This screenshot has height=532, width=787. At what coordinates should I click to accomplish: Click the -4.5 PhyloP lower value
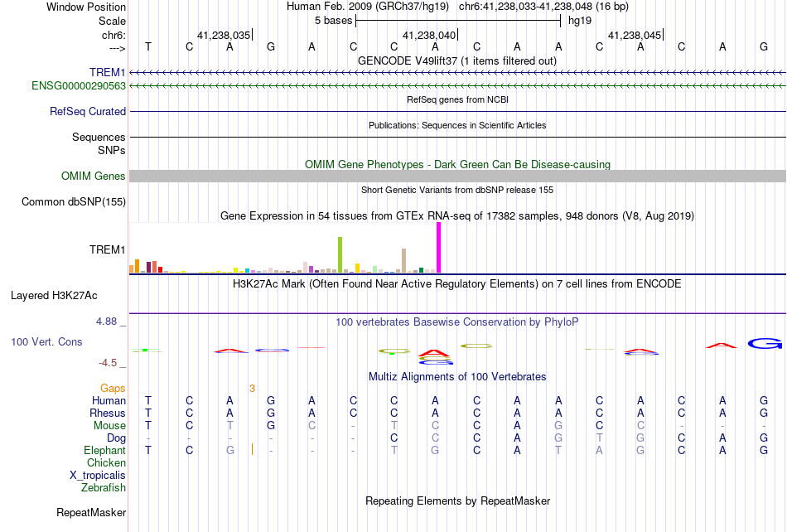[108, 362]
